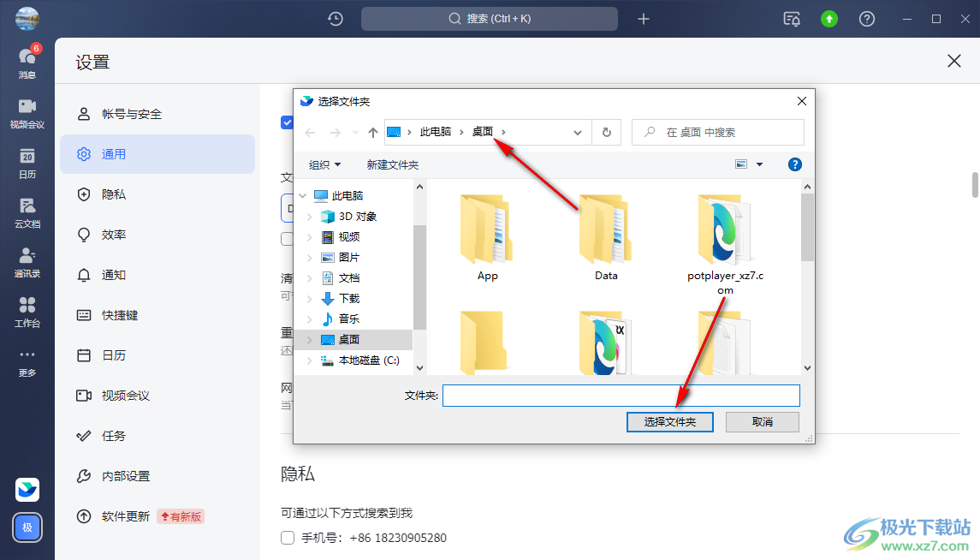Click the plus icon beside search bar
Image resolution: width=980 pixels, height=560 pixels.
[x=643, y=19]
